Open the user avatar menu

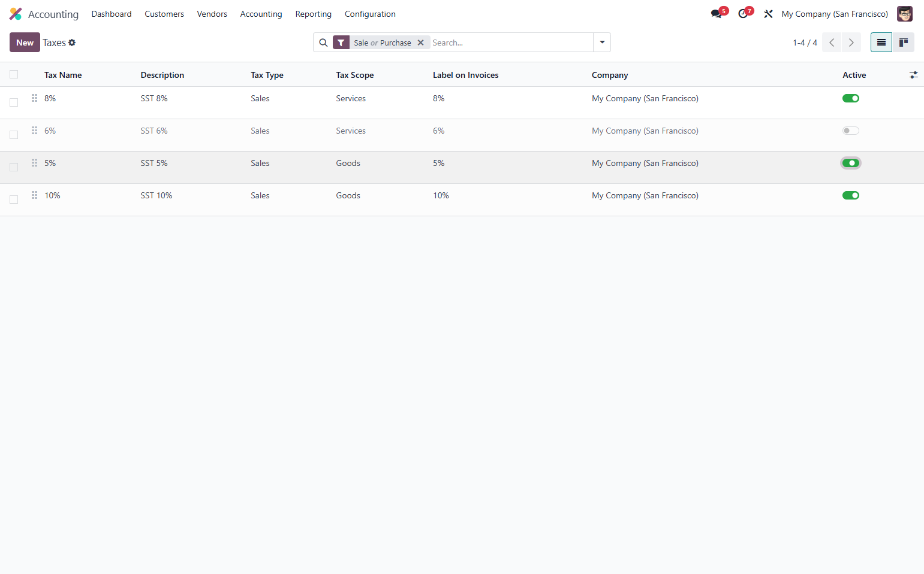coord(905,14)
